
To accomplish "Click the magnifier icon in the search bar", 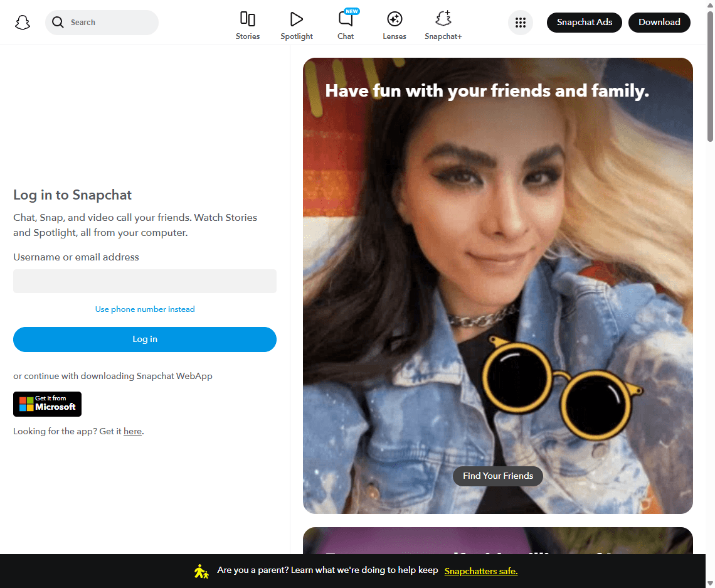I will click(58, 23).
